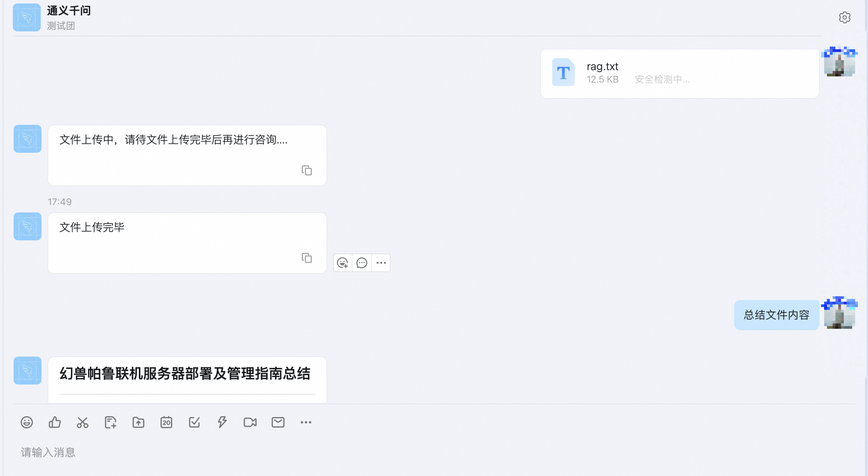Open chat settings gear icon
Viewport: 868px width, 476px height.
pos(844,17)
